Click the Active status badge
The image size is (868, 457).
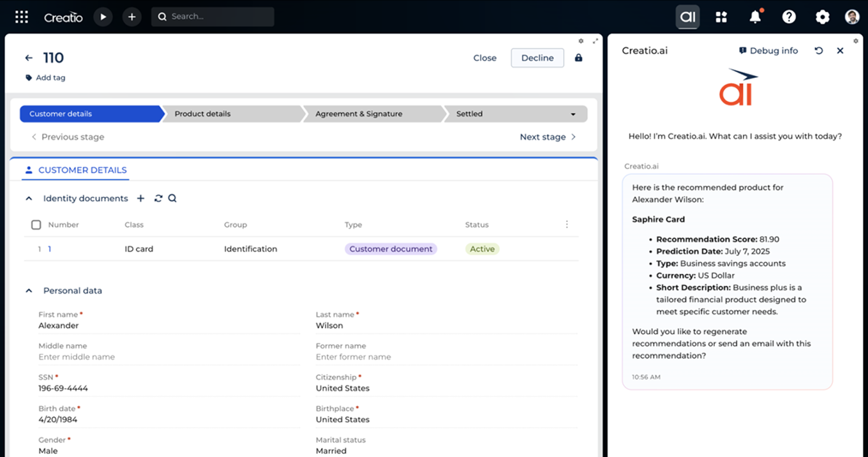[x=482, y=249]
